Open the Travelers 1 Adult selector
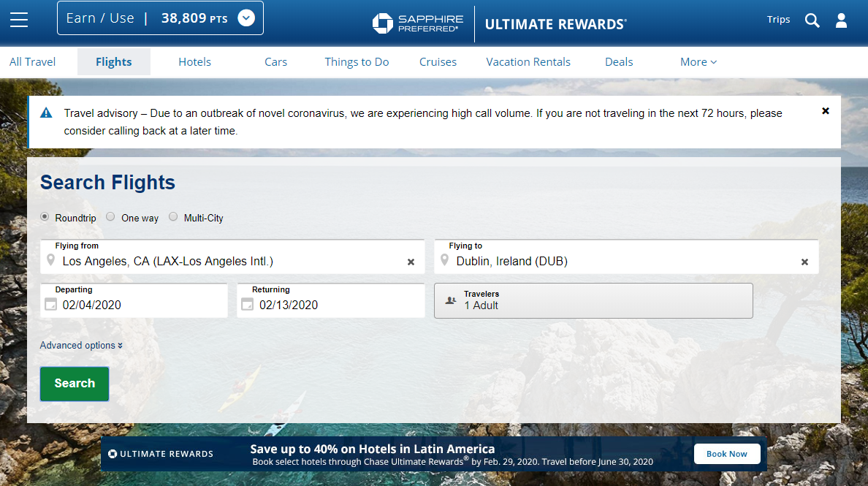Screen dimensions: 868x486 [x=593, y=300]
